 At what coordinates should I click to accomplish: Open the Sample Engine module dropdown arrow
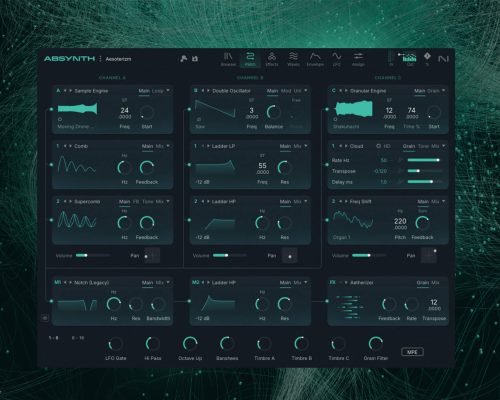tap(168, 90)
